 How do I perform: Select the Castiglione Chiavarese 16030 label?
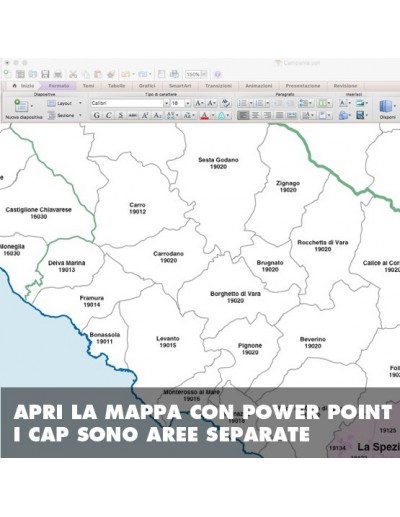tap(39, 213)
